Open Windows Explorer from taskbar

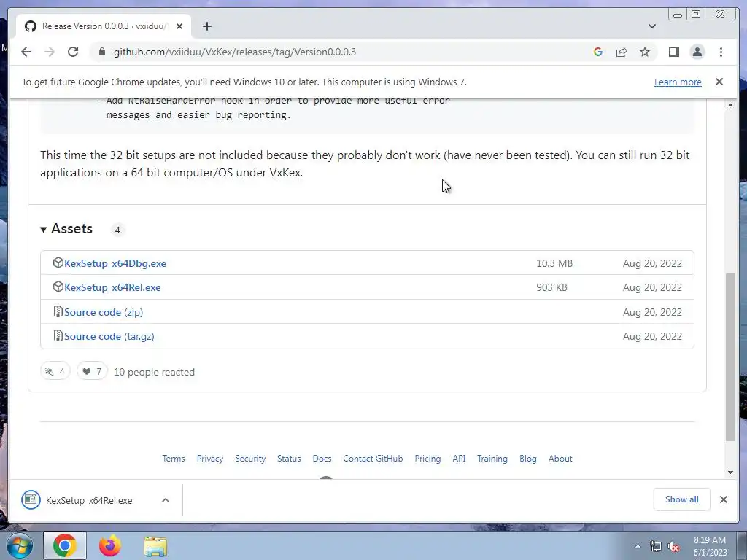tap(155, 546)
